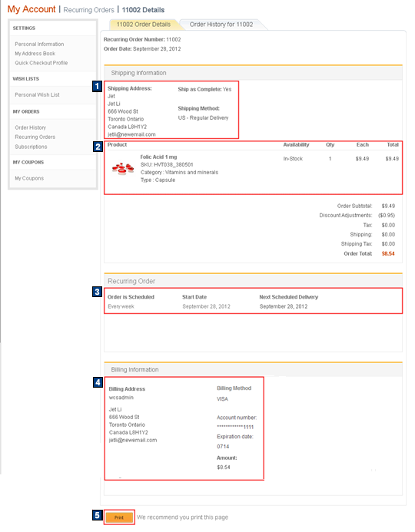This screenshot has height=532, width=415.
Task: Open Recurring Orders sidebar link
Action: pos(35,137)
